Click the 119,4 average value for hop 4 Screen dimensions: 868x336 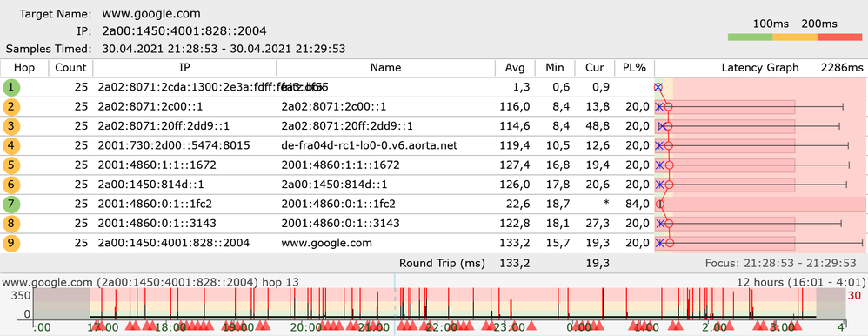(x=515, y=145)
